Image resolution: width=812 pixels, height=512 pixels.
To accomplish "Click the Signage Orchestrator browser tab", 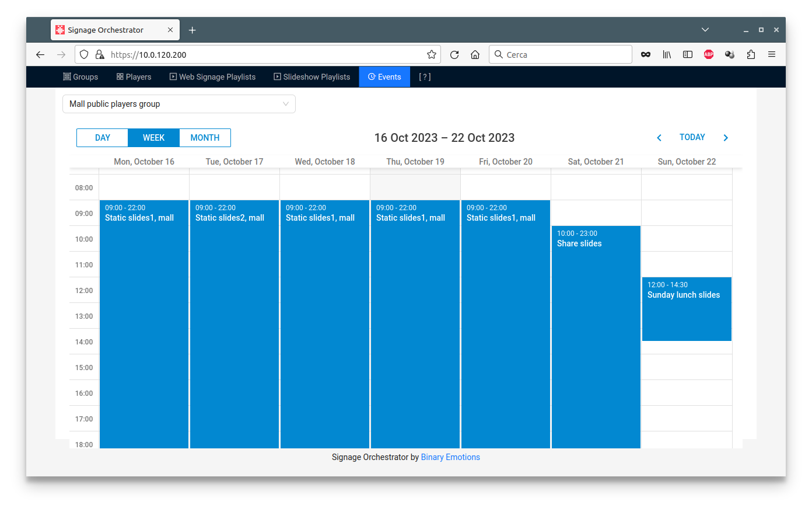I will [115, 30].
